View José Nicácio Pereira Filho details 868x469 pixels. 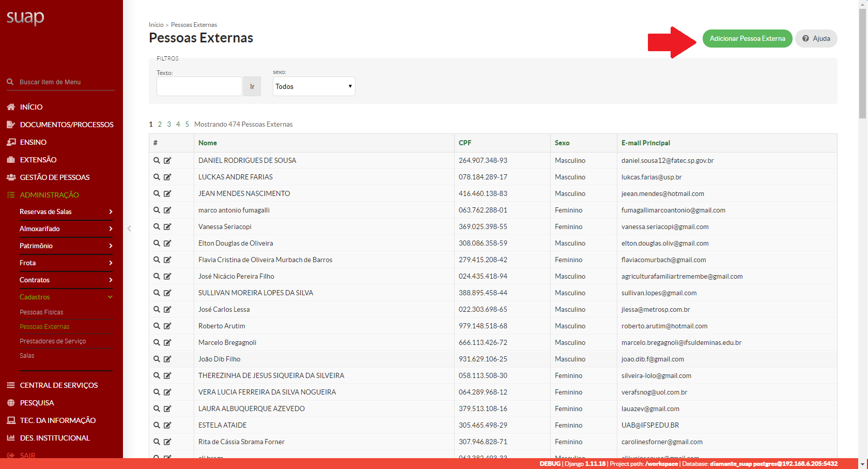[157, 276]
